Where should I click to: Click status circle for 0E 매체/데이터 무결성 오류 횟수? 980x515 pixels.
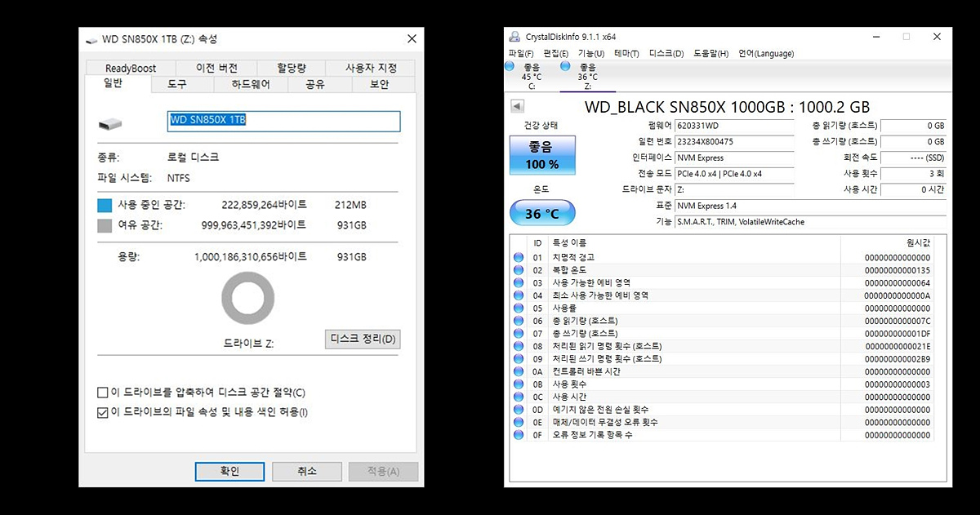point(518,422)
